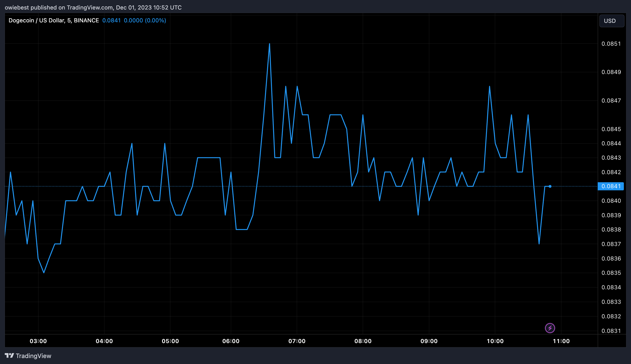Click the 03:00 time axis label
Viewport: 631px width, 364px height.
click(38, 341)
